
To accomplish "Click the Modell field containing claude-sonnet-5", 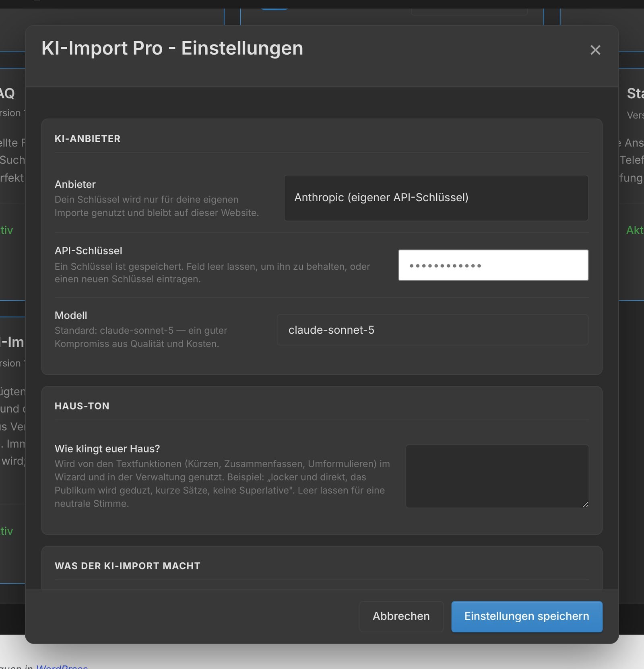I will [432, 330].
